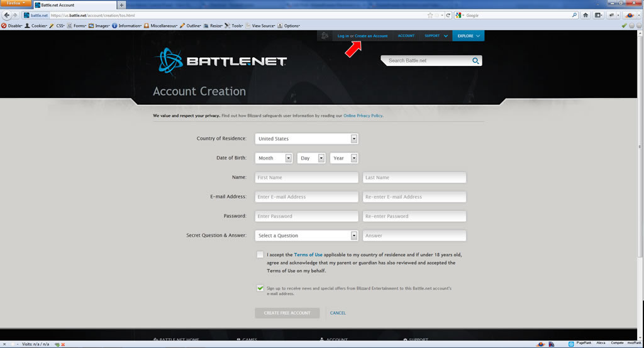644x348 pixels.
Task: Click the secret question Answer field
Action: click(x=414, y=236)
